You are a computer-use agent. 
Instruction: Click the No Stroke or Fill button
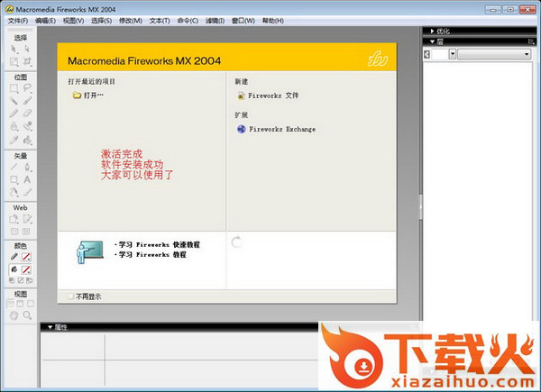(x=21, y=280)
